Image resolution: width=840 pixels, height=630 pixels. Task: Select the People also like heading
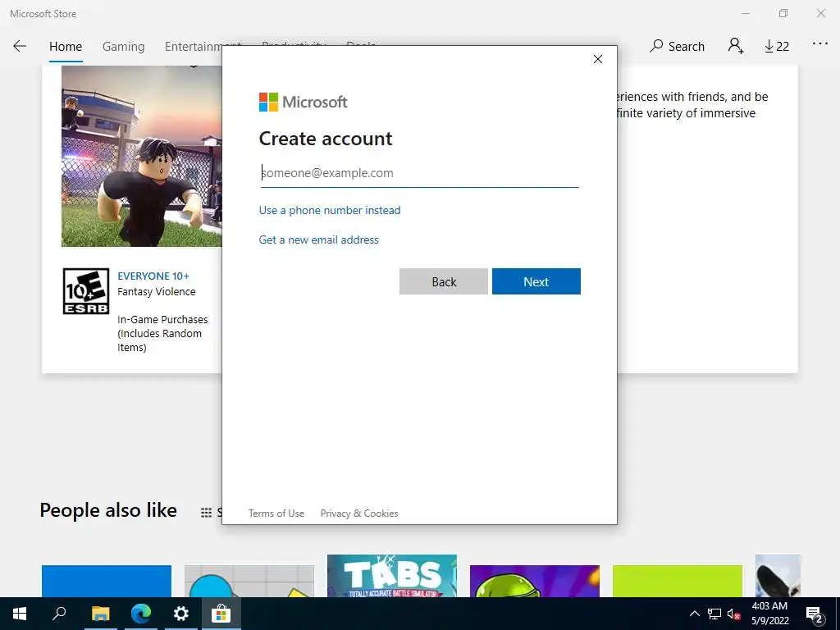(108, 510)
